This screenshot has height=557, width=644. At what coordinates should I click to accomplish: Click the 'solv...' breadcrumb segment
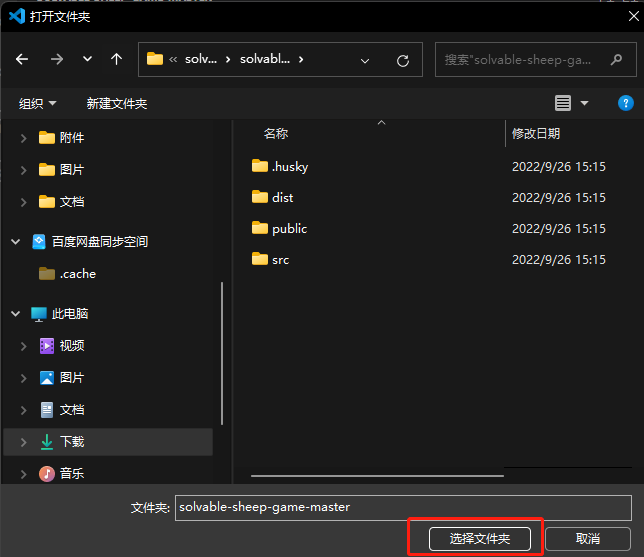pos(200,59)
